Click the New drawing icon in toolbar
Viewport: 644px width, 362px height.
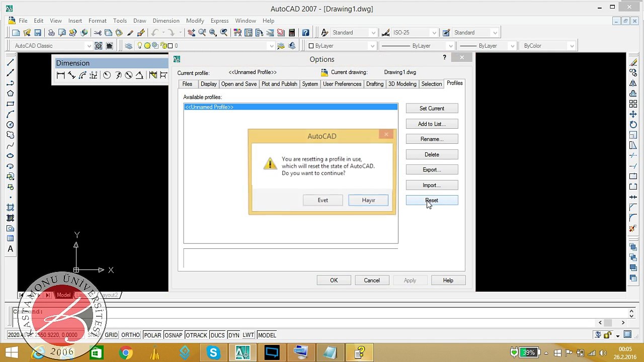pos(16,33)
